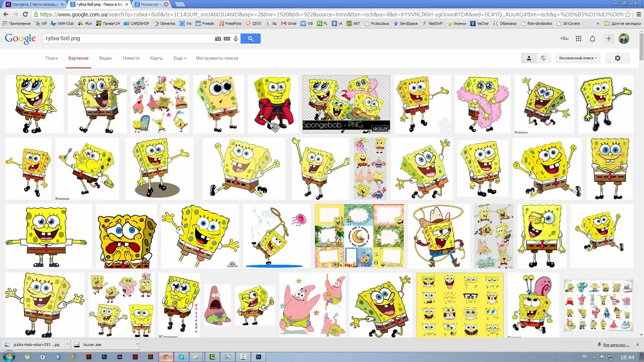644x362 pixels.
Task: Open Google notifications bell
Action: tap(593, 39)
